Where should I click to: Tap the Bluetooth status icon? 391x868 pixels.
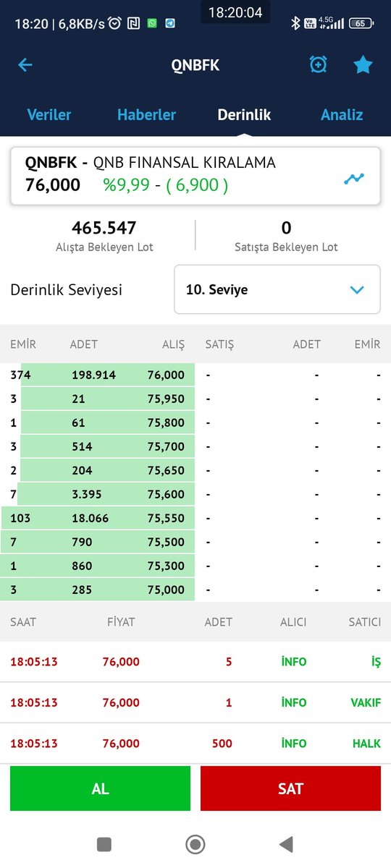point(295,23)
